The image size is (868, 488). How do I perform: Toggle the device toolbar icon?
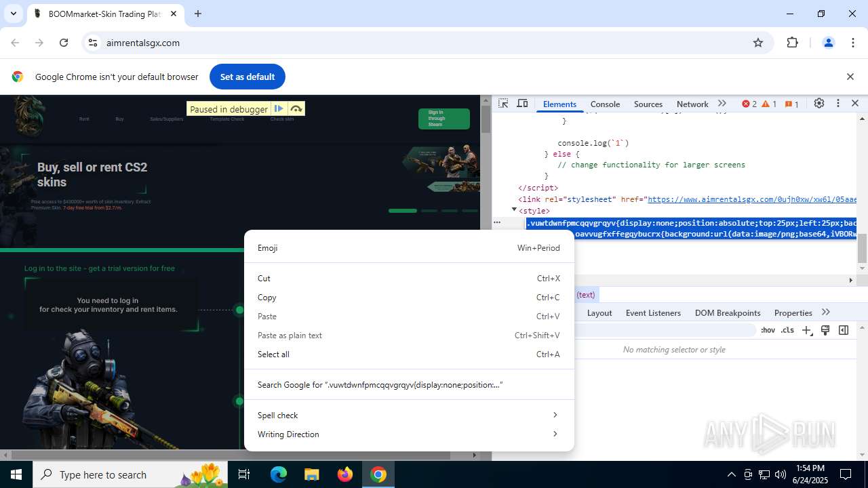point(522,104)
